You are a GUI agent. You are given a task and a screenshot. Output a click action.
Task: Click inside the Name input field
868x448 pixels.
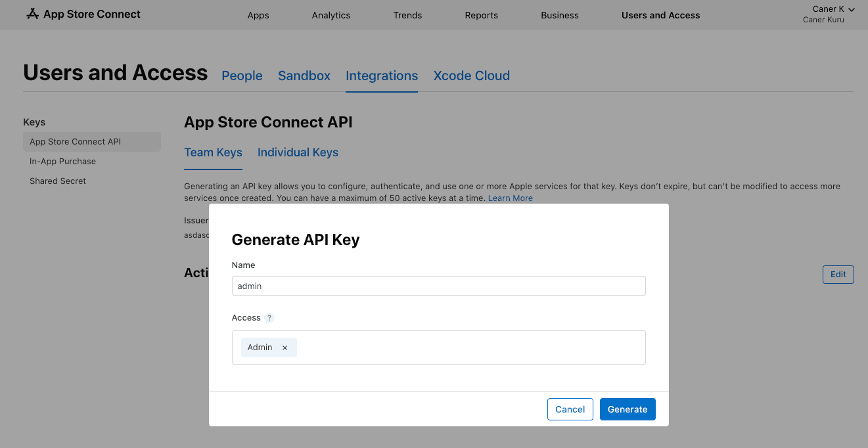[438, 286]
